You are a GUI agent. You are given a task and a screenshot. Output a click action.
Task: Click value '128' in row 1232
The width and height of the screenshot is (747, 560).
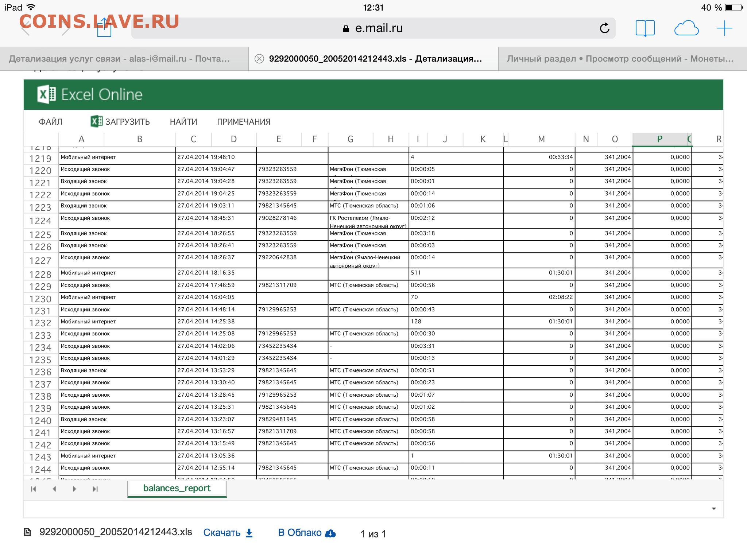click(456, 323)
